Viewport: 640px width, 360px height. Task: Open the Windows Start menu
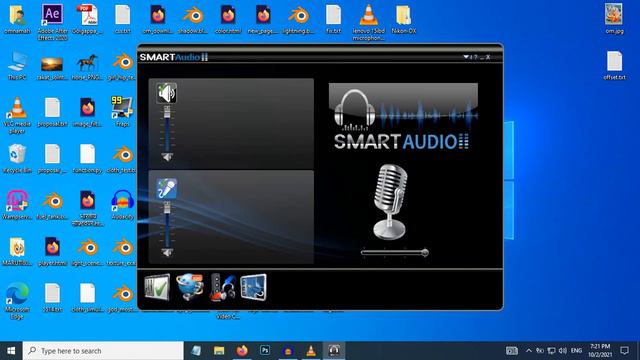click(x=11, y=351)
